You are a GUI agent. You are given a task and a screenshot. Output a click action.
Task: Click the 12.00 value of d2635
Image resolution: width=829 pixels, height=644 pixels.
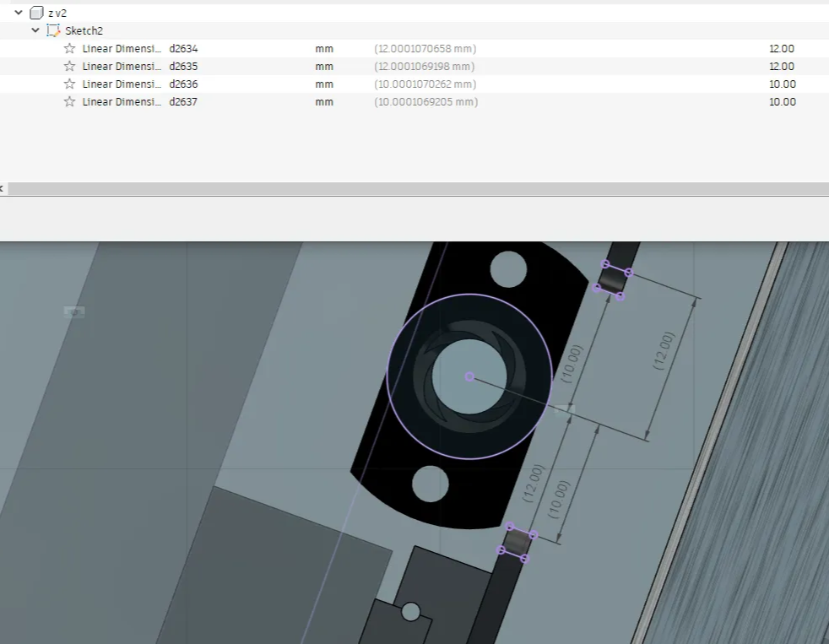point(782,66)
